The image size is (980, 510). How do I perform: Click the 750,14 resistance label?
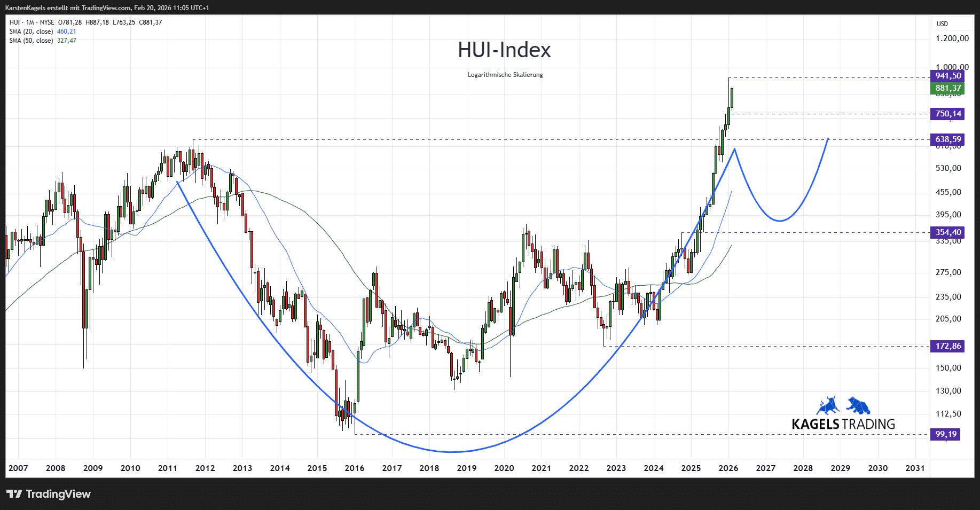pos(947,114)
